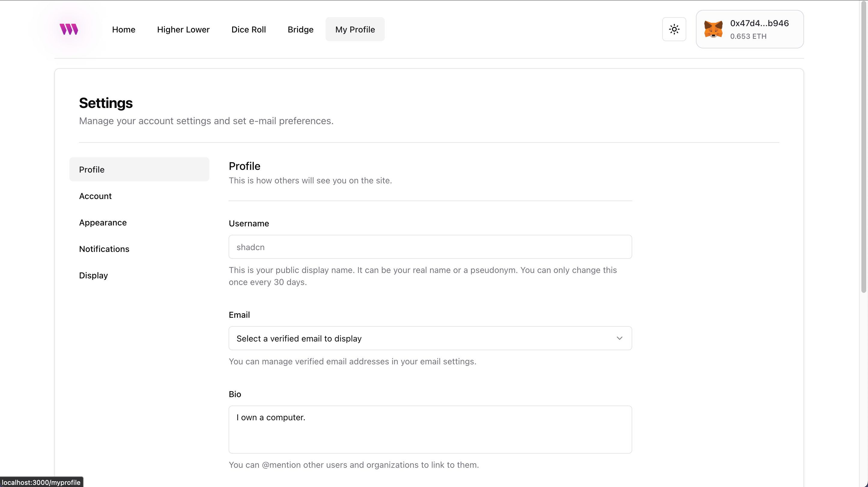Click the Bio text area field
The width and height of the screenshot is (868, 487).
430,429
